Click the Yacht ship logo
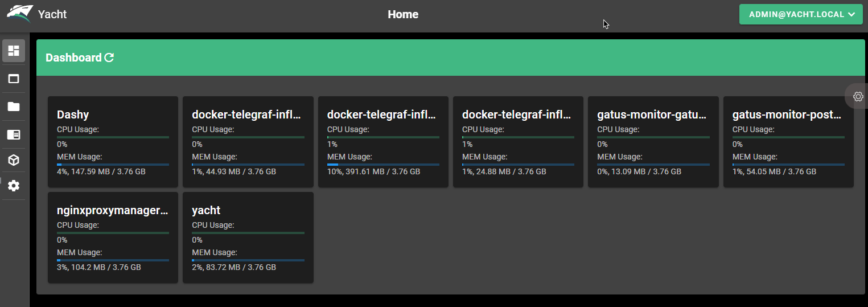The width and height of the screenshot is (868, 307). (x=19, y=14)
